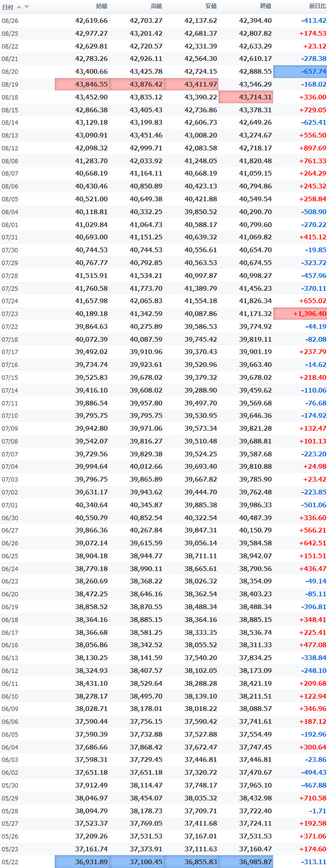Select opening value 39,942.80
Screen dimensions: 327x868
pyautogui.click(x=91, y=429)
